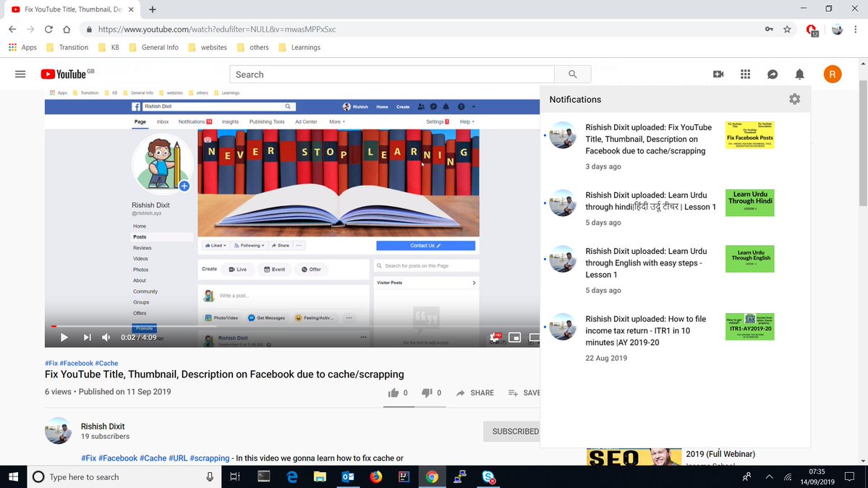Image resolution: width=868 pixels, height=488 pixels.
Task: Open the create video camera icon
Action: 718,74
